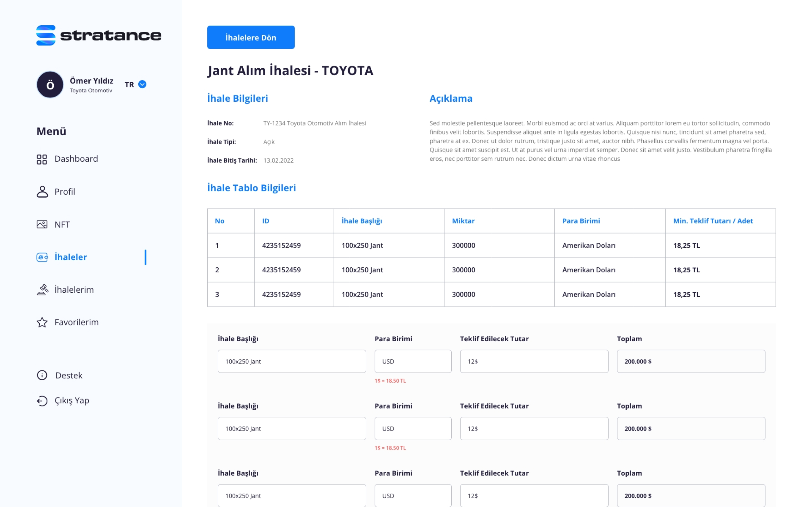This screenshot has width=812, height=507.
Task: Click the Profil person icon
Action: click(x=42, y=192)
